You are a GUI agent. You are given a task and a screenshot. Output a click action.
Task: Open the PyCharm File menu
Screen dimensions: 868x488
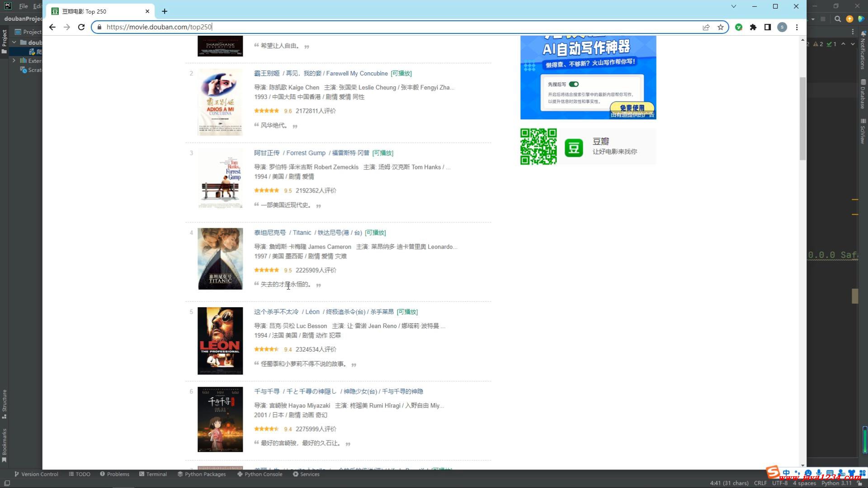click(x=24, y=6)
